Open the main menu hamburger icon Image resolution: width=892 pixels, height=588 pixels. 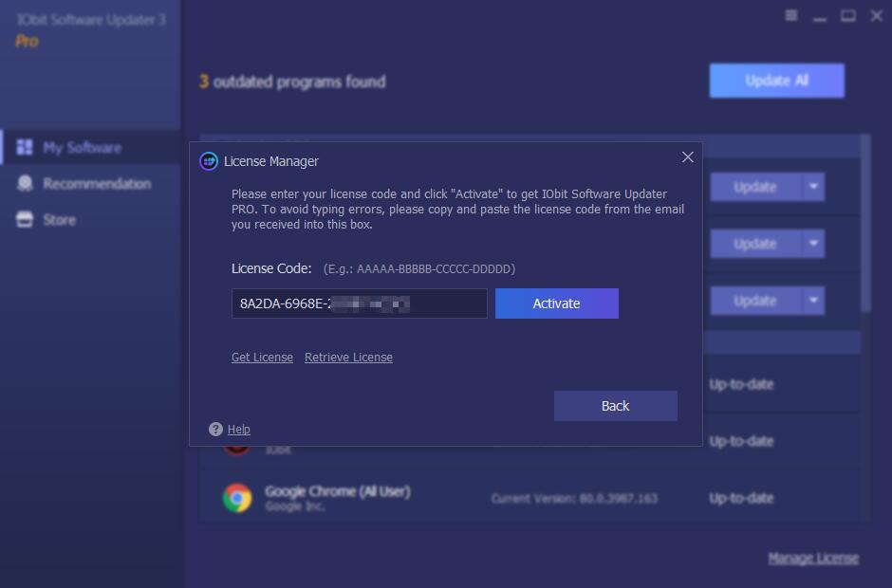point(791,16)
